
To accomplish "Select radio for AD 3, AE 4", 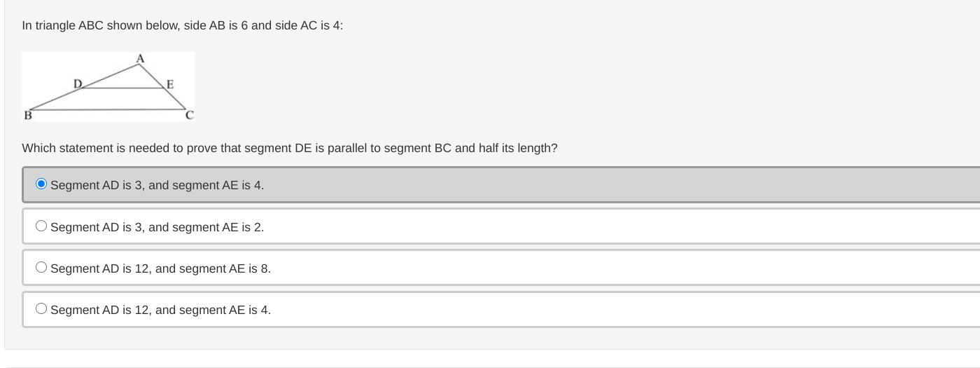I will click(41, 184).
